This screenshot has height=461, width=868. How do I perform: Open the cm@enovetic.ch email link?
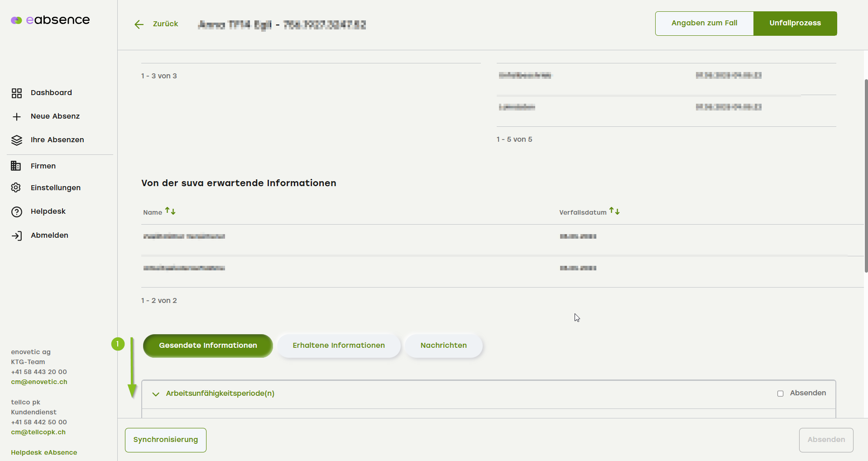(39, 382)
